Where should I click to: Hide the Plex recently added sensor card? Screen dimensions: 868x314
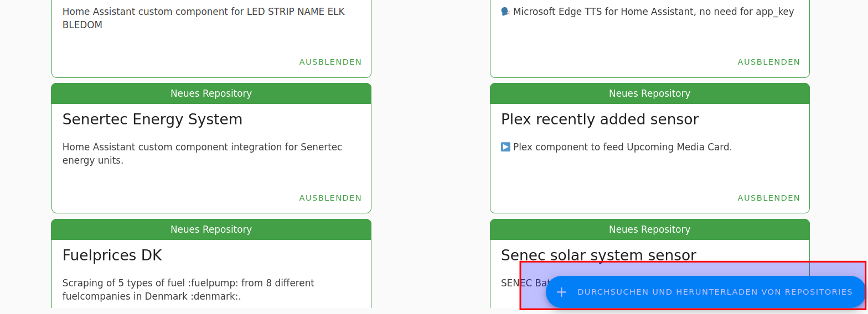(768, 198)
